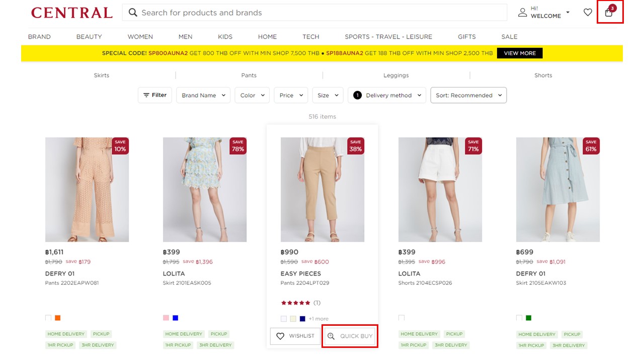Expand the Delivery method dropdown
The height and width of the screenshot is (362, 644).
tap(387, 95)
